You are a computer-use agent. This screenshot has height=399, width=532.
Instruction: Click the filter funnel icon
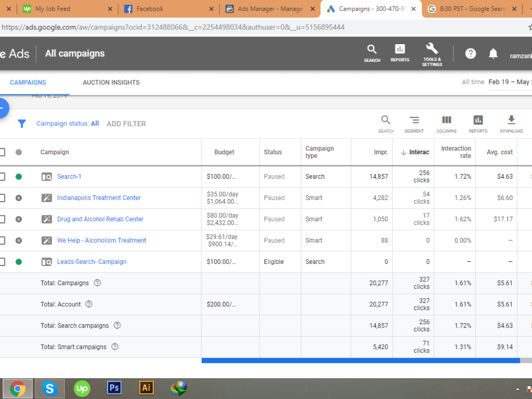pos(22,124)
